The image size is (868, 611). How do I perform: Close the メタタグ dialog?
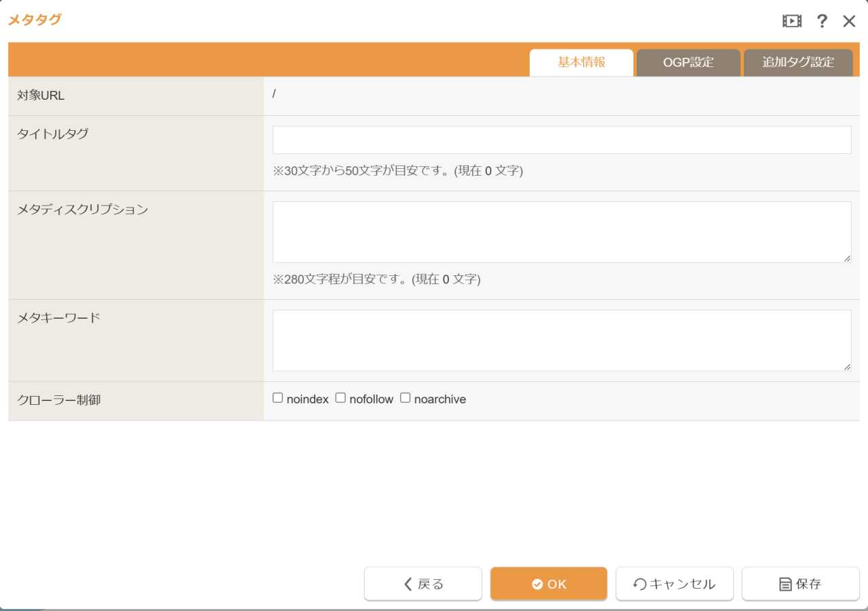(849, 21)
